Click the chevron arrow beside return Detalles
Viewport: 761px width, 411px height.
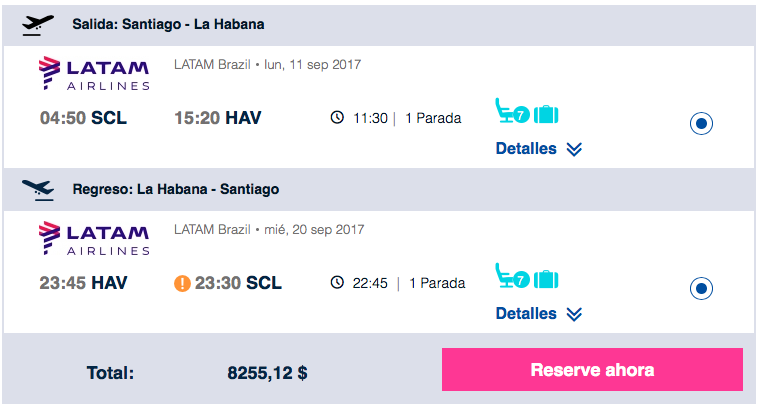(574, 314)
